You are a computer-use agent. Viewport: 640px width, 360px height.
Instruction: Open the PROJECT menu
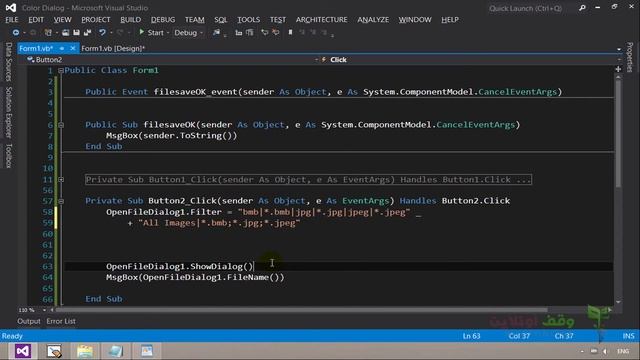[96, 20]
